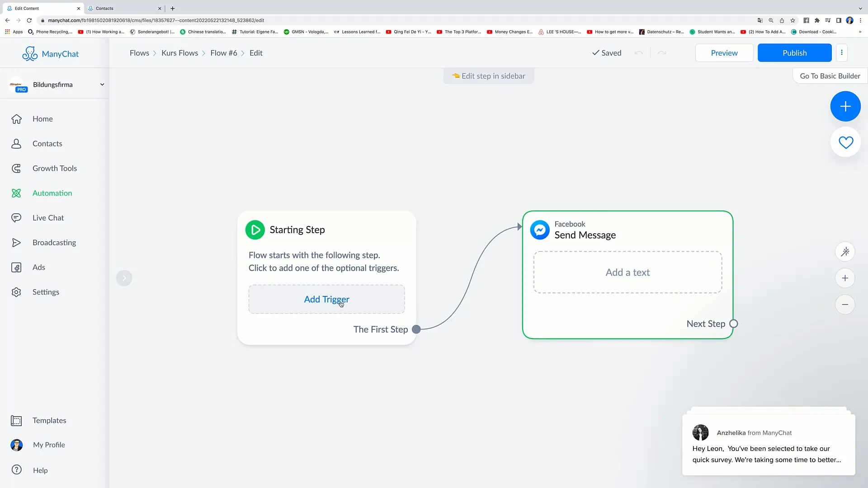Switch to the Contacts browser tab
The height and width of the screenshot is (488, 868).
122,8
